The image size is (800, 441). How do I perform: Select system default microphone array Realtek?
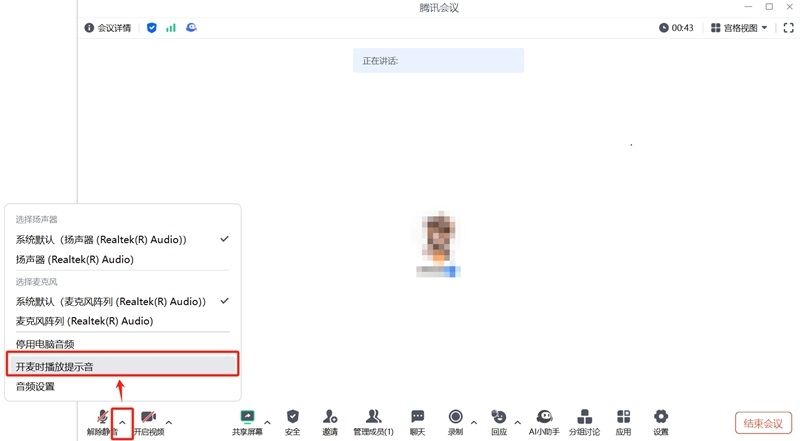tap(122, 301)
